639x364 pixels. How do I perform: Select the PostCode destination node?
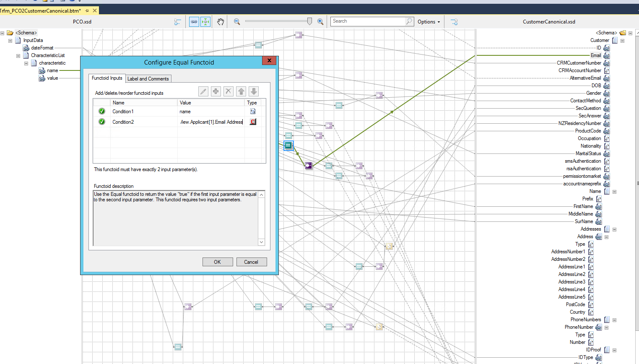575,304
